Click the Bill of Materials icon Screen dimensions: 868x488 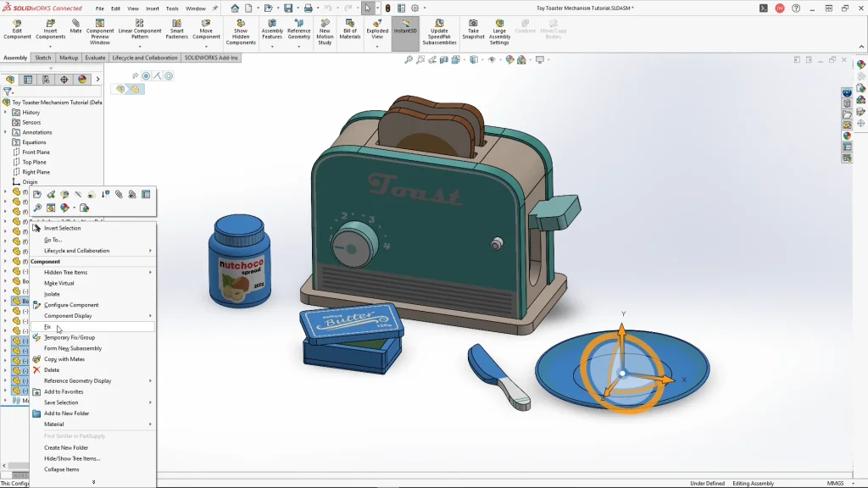[x=350, y=30]
